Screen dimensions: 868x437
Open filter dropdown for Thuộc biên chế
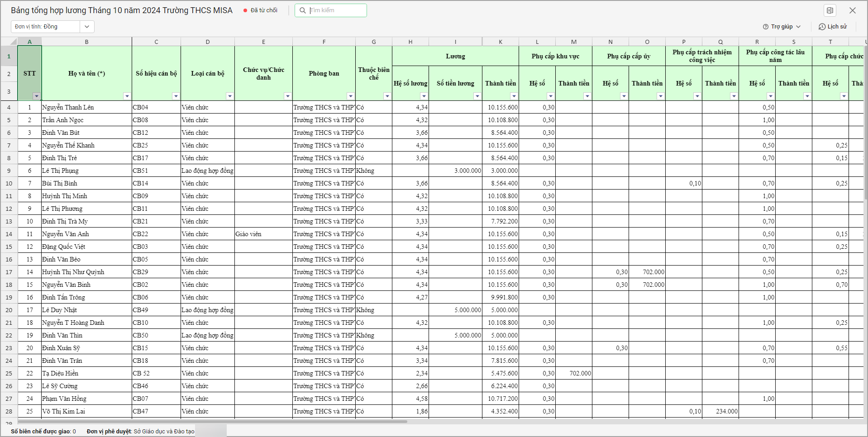click(x=387, y=96)
